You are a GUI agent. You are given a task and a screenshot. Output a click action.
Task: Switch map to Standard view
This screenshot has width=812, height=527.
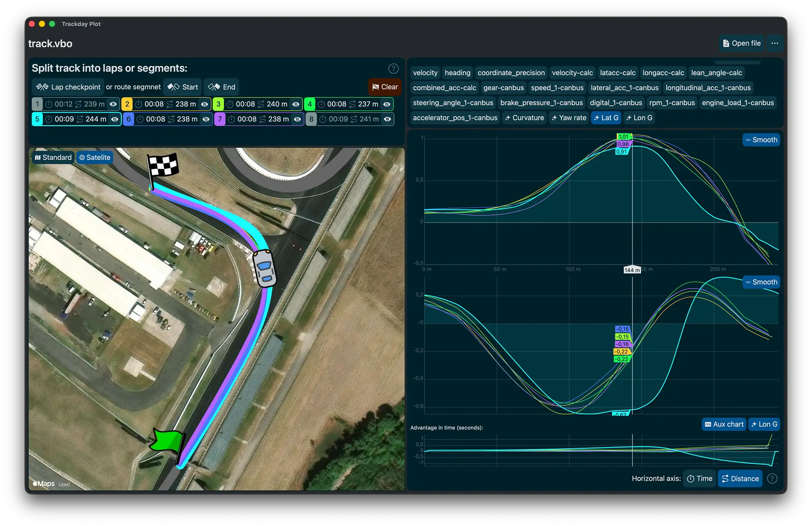53,157
